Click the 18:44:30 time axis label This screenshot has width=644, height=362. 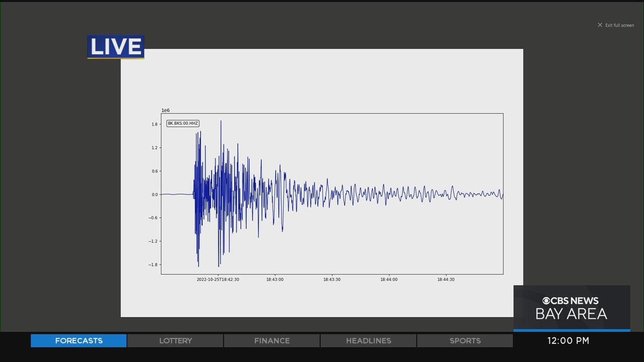(x=446, y=280)
